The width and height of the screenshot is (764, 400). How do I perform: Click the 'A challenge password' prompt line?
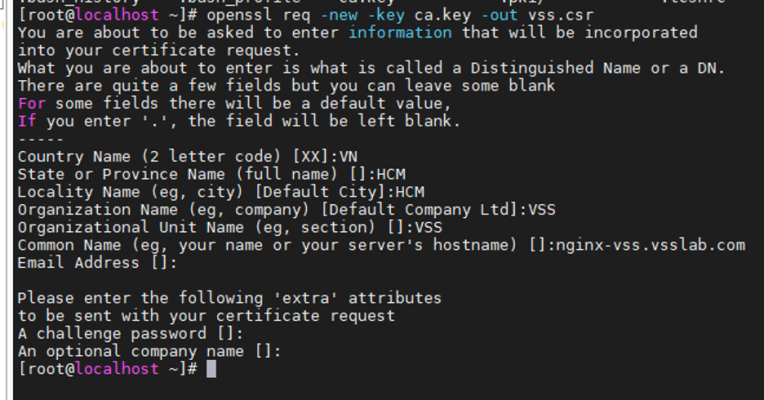(x=131, y=333)
